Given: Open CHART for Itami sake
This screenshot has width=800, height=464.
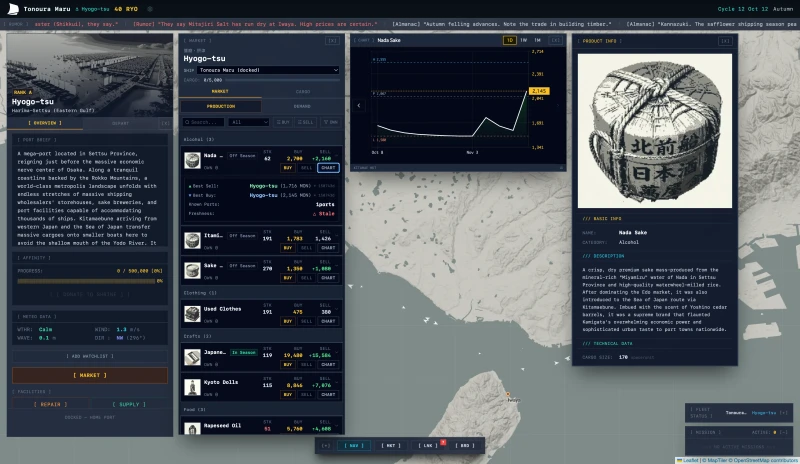Looking at the screenshot, I should pyautogui.click(x=328, y=248).
